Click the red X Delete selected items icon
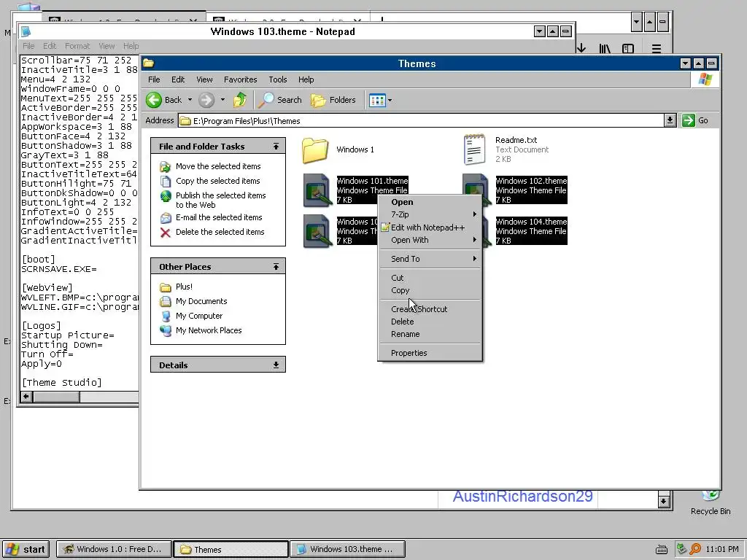747x560 pixels. (x=166, y=233)
